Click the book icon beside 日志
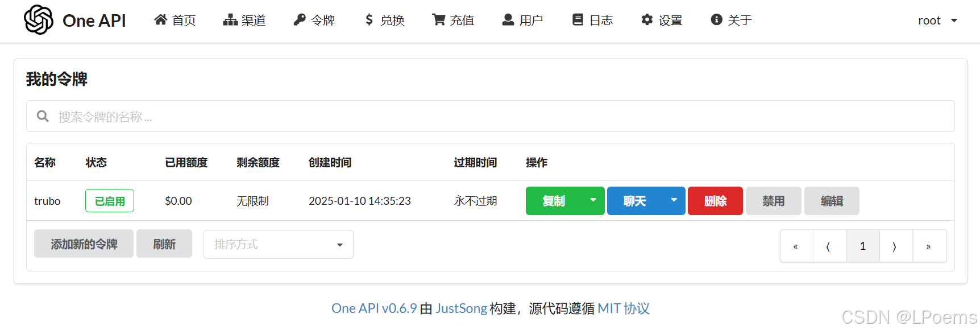Image resolution: width=980 pixels, height=334 pixels. point(578,20)
